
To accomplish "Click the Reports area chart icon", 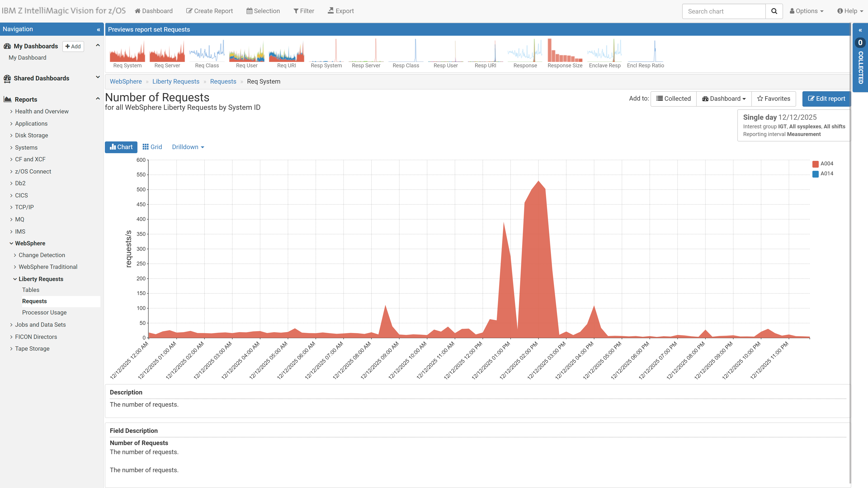I will (x=8, y=99).
